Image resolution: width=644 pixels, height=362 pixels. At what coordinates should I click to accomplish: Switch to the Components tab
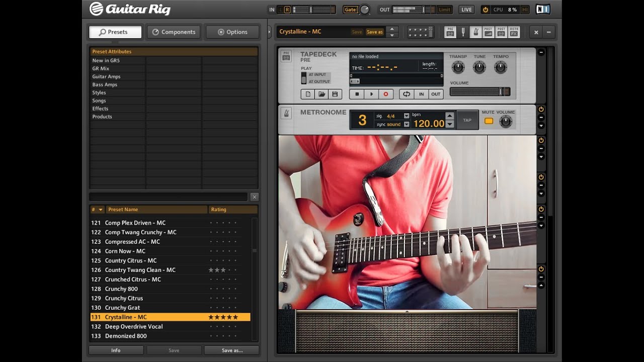click(x=174, y=32)
